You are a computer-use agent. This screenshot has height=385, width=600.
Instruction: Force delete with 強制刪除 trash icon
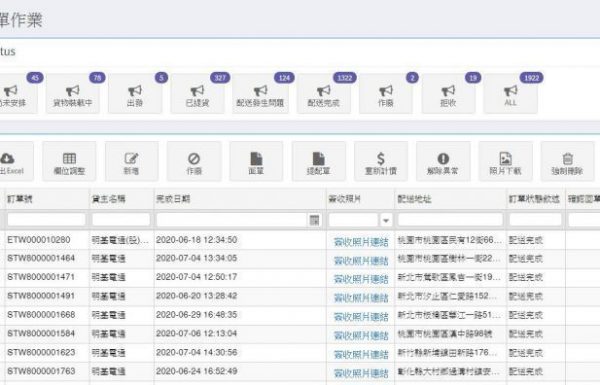point(567,161)
